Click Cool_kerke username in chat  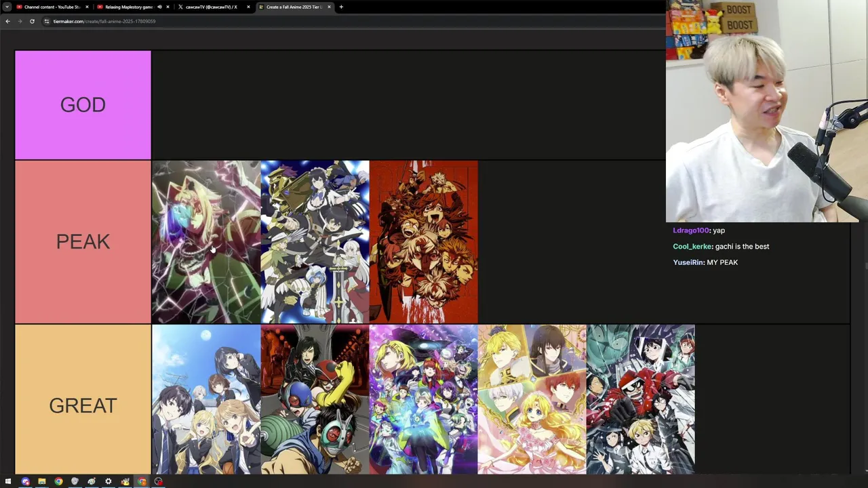click(692, 247)
